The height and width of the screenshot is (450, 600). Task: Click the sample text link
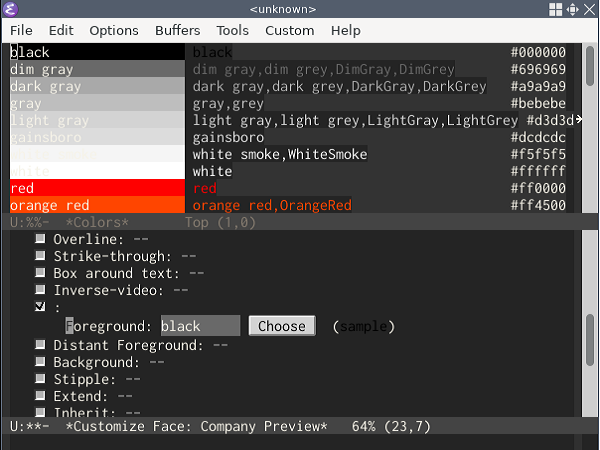click(x=364, y=326)
